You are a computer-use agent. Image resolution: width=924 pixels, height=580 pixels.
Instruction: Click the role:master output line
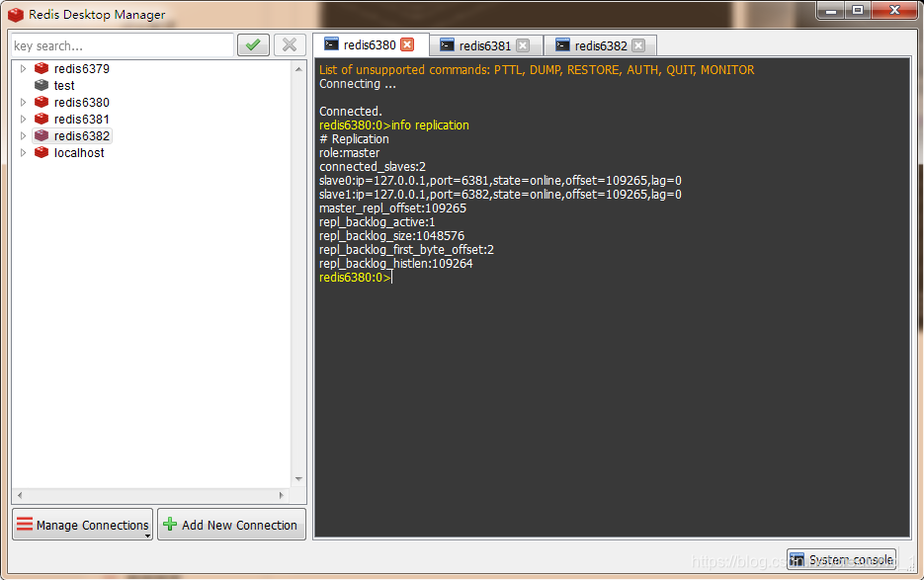pos(350,153)
